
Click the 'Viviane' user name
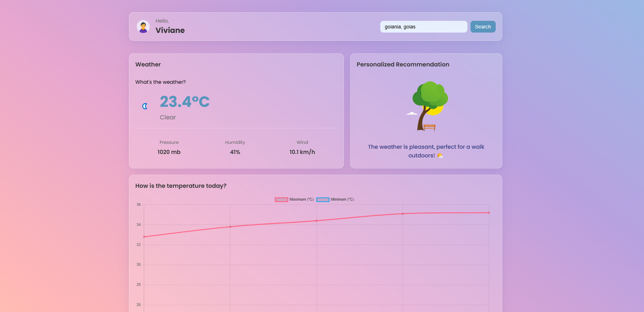pyautogui.click(x=170, y=30)
